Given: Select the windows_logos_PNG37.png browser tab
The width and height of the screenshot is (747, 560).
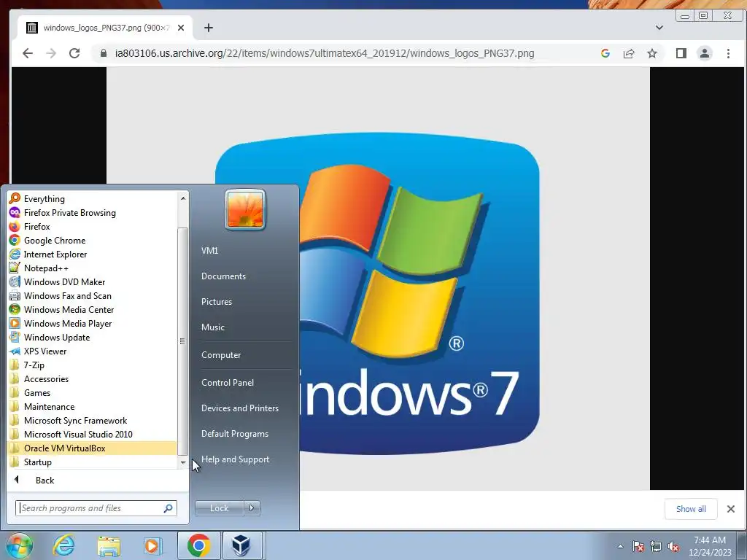Looking at the screenshot, I should pyautogui.click(x=106, y=28).
